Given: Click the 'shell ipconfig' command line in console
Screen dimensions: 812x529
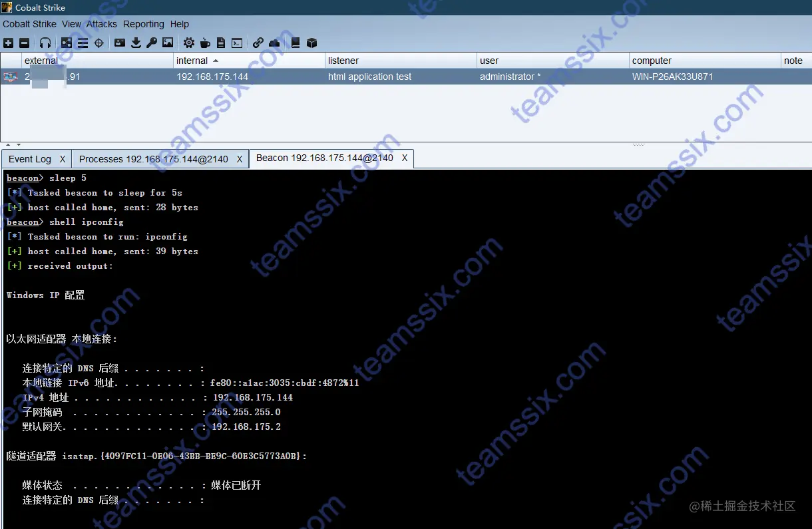Looking at the screenshot, I should point(65,222).
